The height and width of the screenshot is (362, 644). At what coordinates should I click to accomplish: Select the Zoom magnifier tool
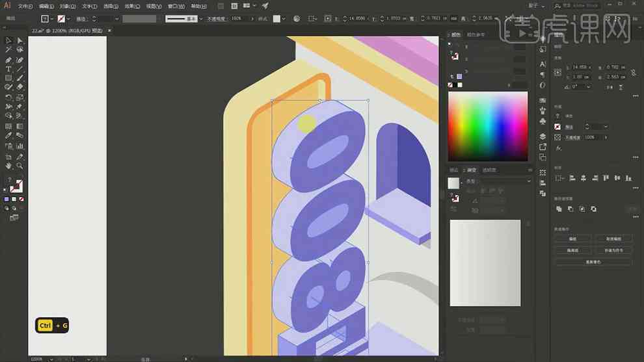coord(20,166)
